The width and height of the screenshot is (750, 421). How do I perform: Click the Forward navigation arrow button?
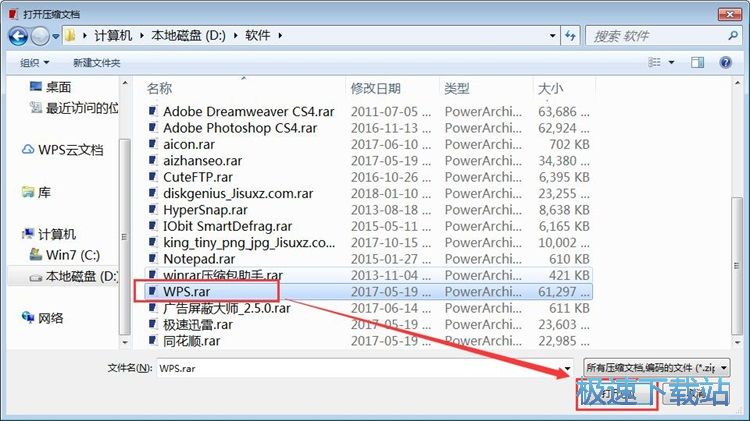pos(40,36)
